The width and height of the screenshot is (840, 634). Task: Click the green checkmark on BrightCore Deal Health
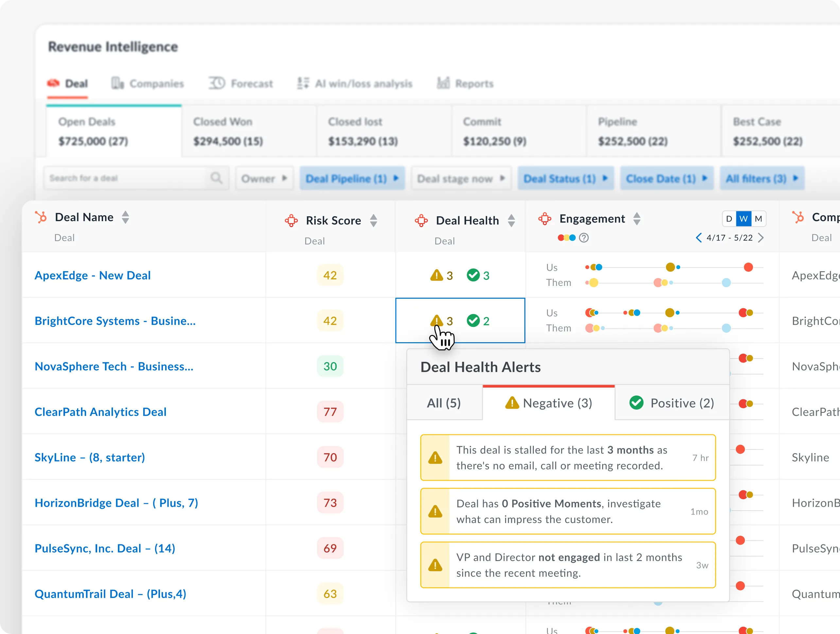pos(473,320)
